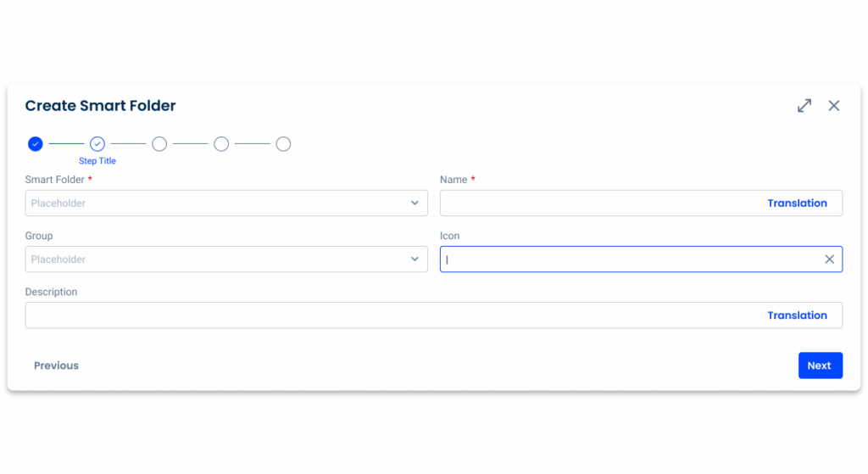Click the Smart Folder placeholder combo box
Image resolution: width=868 pixels, height=474 pixels.
coord(226,204)
